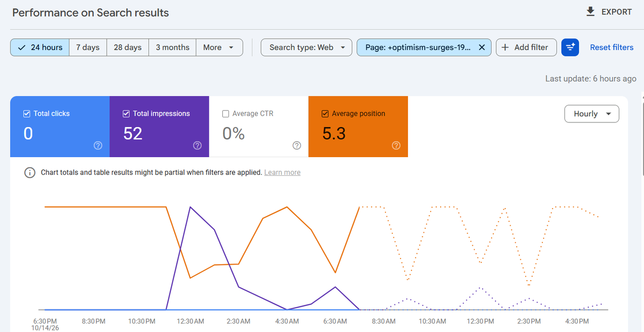Open the filter options icon button
644x332 pixels.
click(x=570, y=47)
